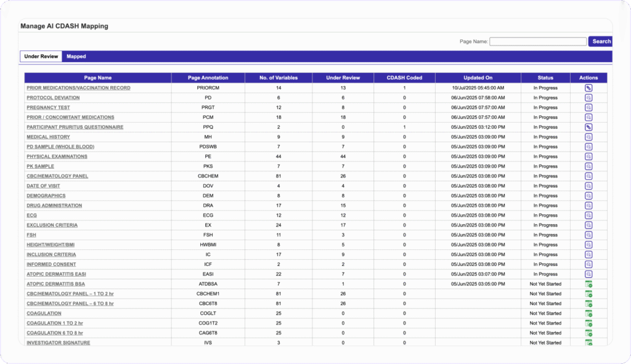The height and width of the screenshot is (364, 631).
Task: Click the review icon for PROTOCOL DEVIATION
Action: (588, 97)
